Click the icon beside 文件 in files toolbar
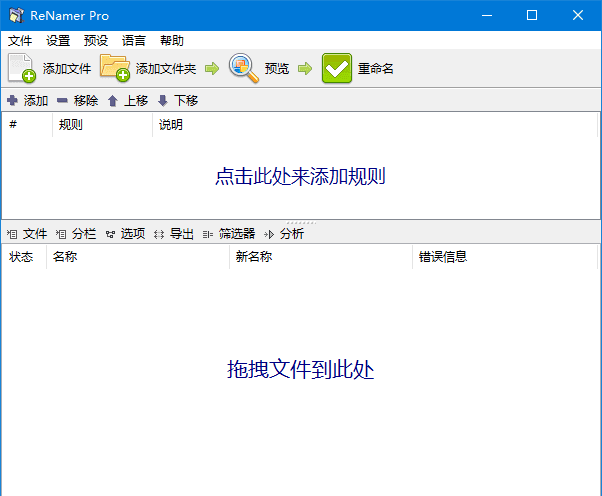The height and width of the screenshot is (496, 602). click(12, 234)
